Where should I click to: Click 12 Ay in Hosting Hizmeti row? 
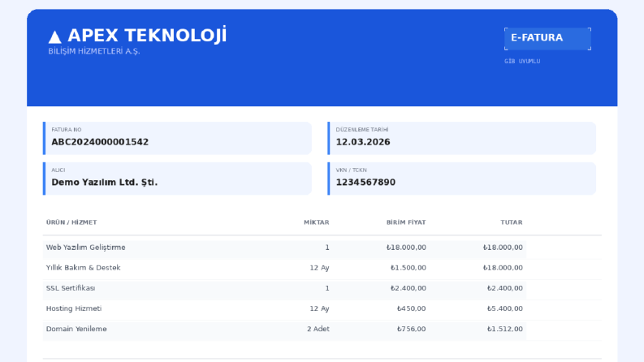[x=319, y=308]
